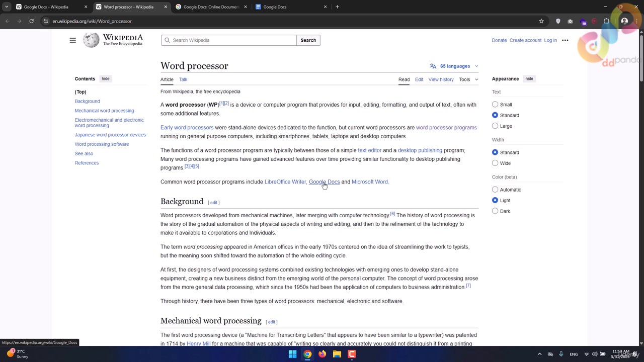
Task: Reload the page with the refresh icon
Action: coord(31,21)
